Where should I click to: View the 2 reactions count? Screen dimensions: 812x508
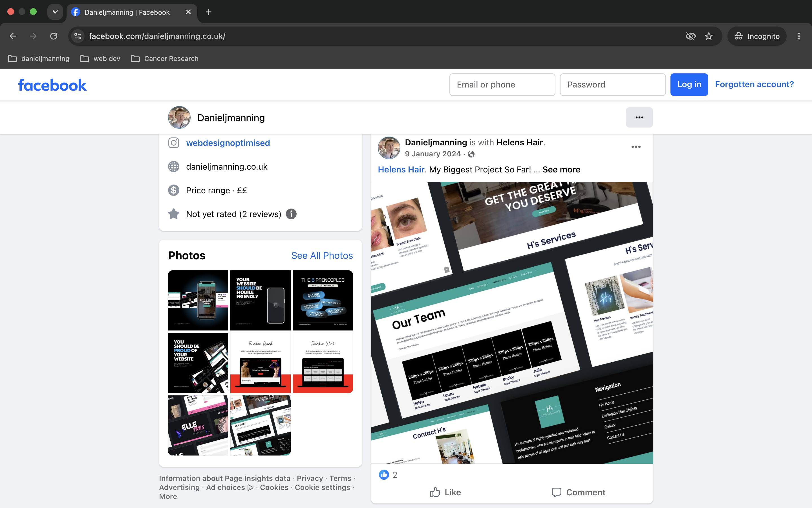tap(395, 475)
